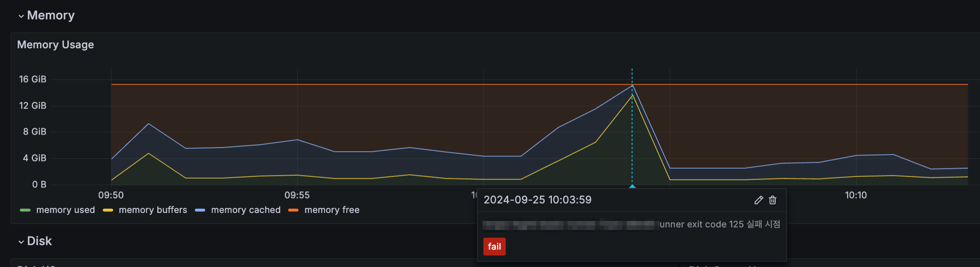Click the blue annotation marker triangle
This screenshot has width=980, height=267.
632,187
